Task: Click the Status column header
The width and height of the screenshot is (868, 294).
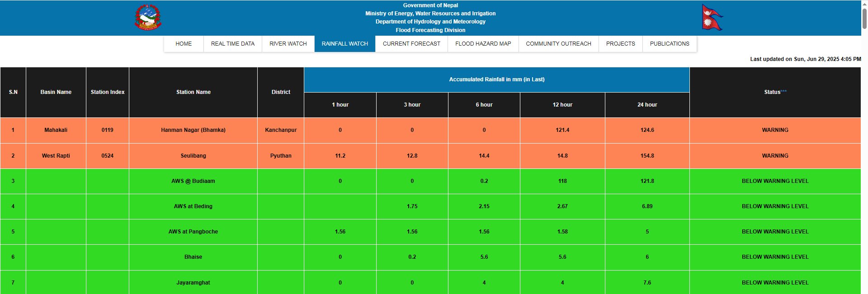Action: (775, 92)
